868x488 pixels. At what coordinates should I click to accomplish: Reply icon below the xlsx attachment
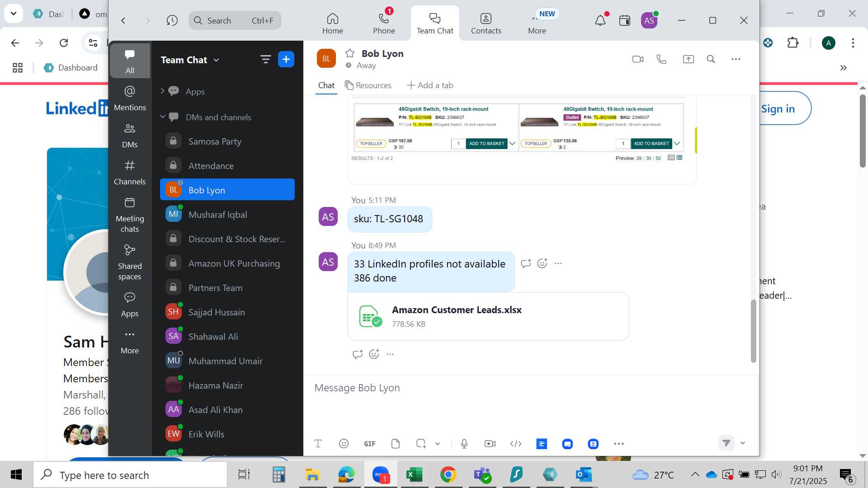click(357, 354)
